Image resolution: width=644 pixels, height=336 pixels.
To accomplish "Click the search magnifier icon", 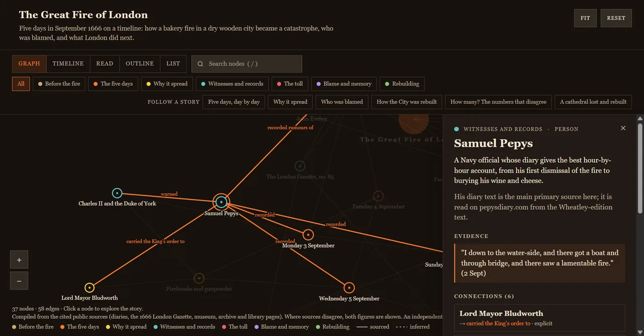I will click(200, 64).
